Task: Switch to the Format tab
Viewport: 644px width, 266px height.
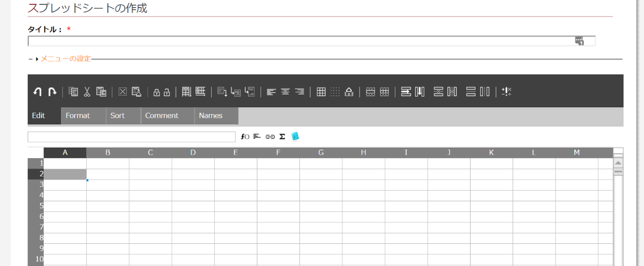Action: pyautogui.click(x=77, y=116)
